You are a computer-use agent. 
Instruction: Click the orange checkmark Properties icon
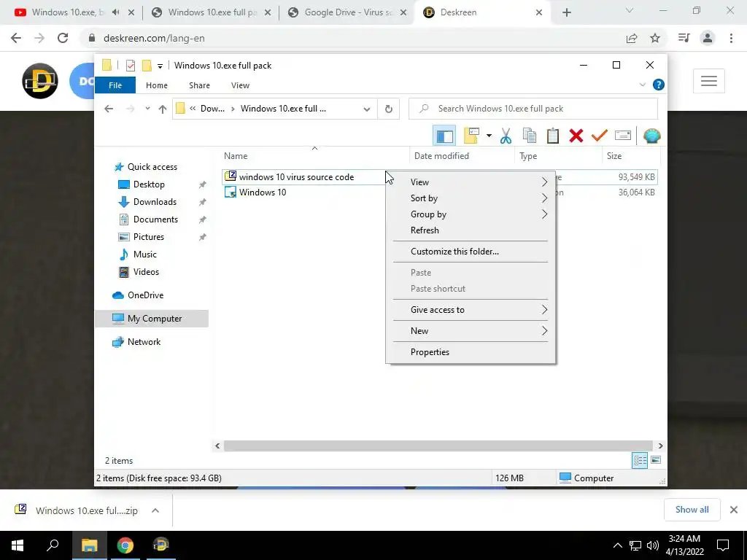tap(600, 136)
